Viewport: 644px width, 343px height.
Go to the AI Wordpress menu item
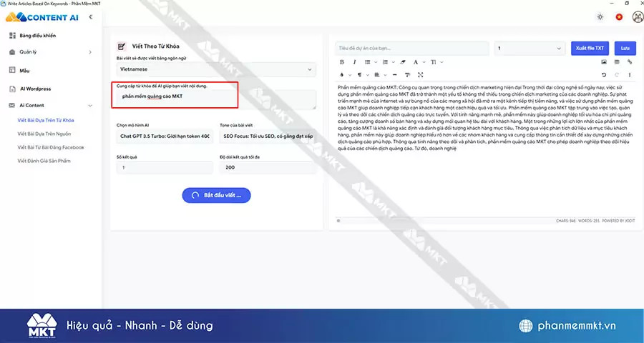(x=35, y=89)
